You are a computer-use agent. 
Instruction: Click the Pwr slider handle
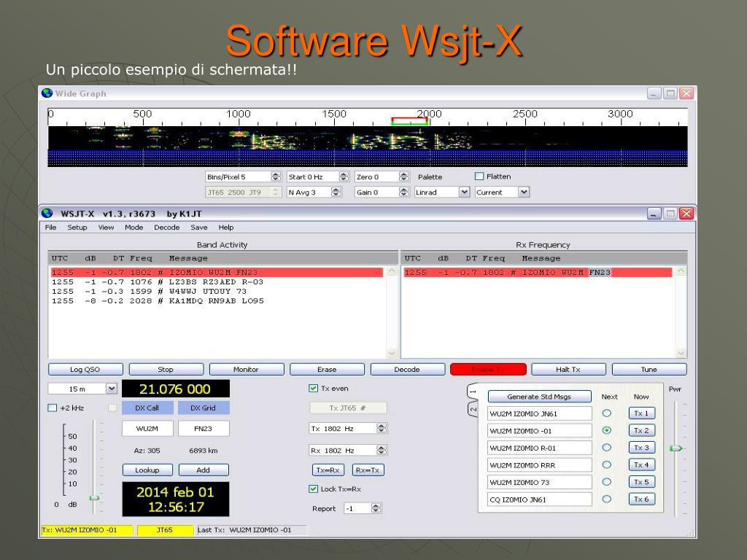click(x=676, y=448)
